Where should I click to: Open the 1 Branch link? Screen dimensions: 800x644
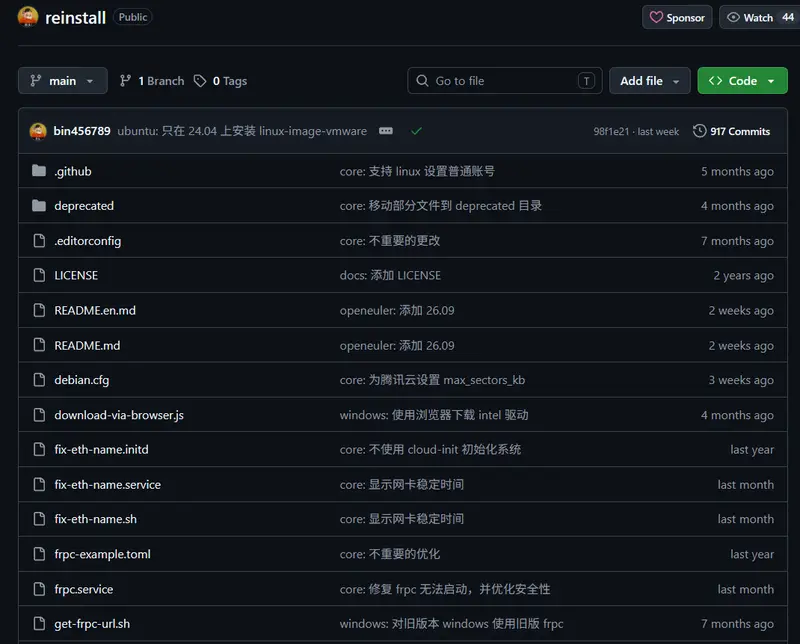point(152,81)
